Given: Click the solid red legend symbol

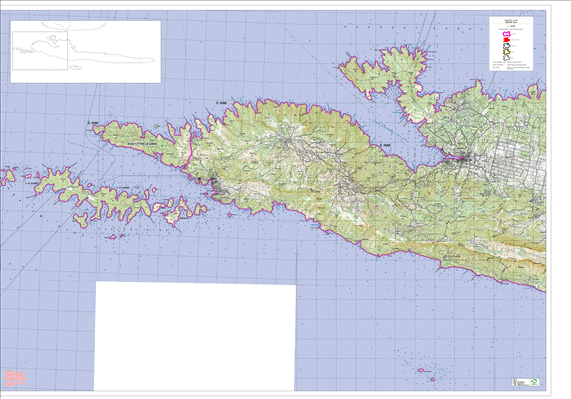Looking at the screenshot, I should [x=506, y=39].
